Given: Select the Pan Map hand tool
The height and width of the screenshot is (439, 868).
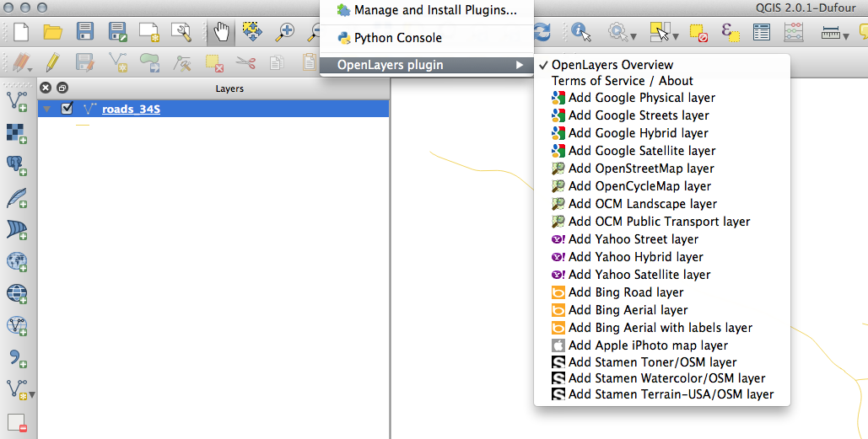Looking at the screenshot, I should (x=221, y=32).
